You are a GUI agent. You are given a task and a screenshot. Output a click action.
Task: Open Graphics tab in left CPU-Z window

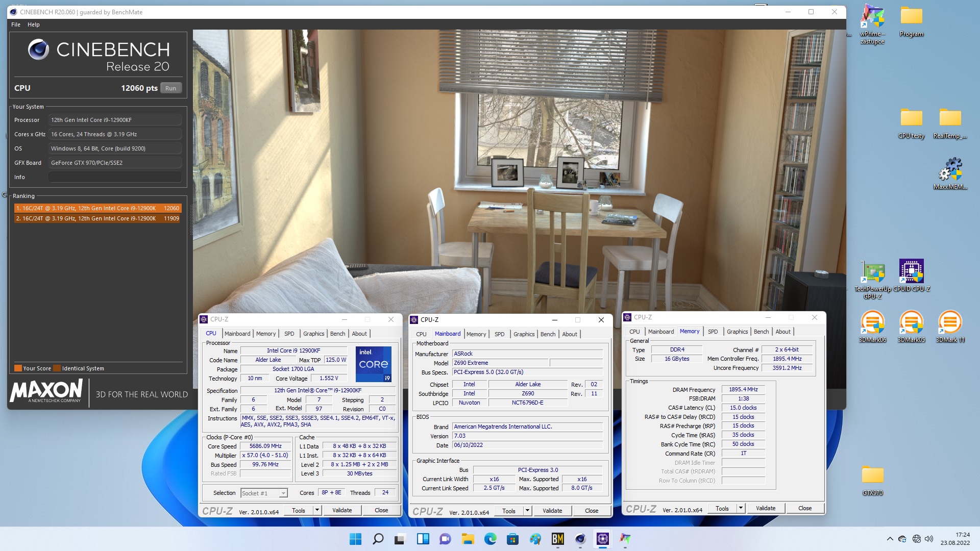click(x=313, y=334)
